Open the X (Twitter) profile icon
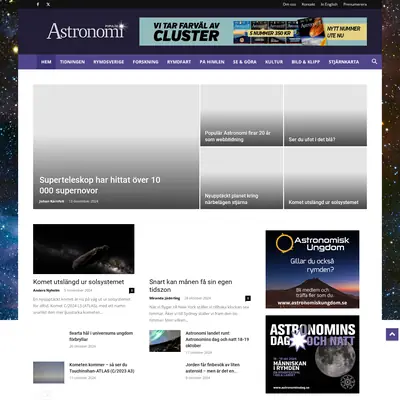 pos(48,4)
